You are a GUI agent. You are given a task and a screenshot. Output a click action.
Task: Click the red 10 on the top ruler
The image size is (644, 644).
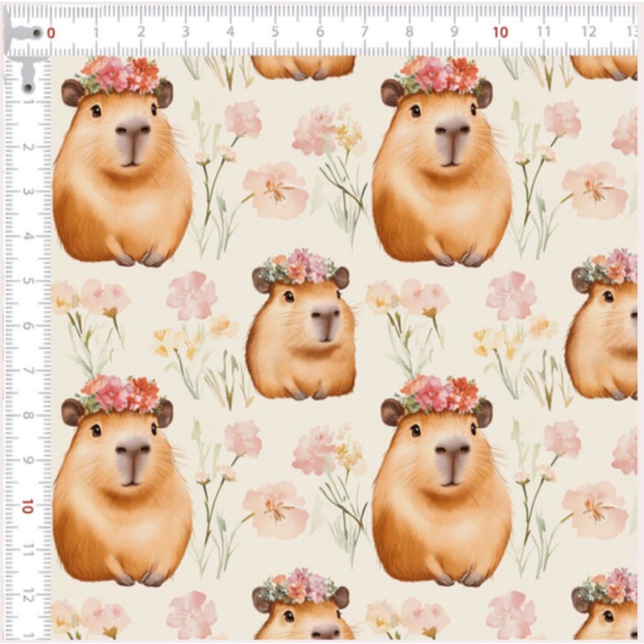(500, 32)
